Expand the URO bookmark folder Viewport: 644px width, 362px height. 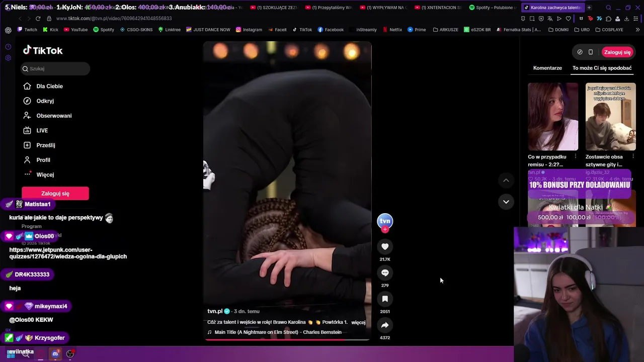[581, 30]
